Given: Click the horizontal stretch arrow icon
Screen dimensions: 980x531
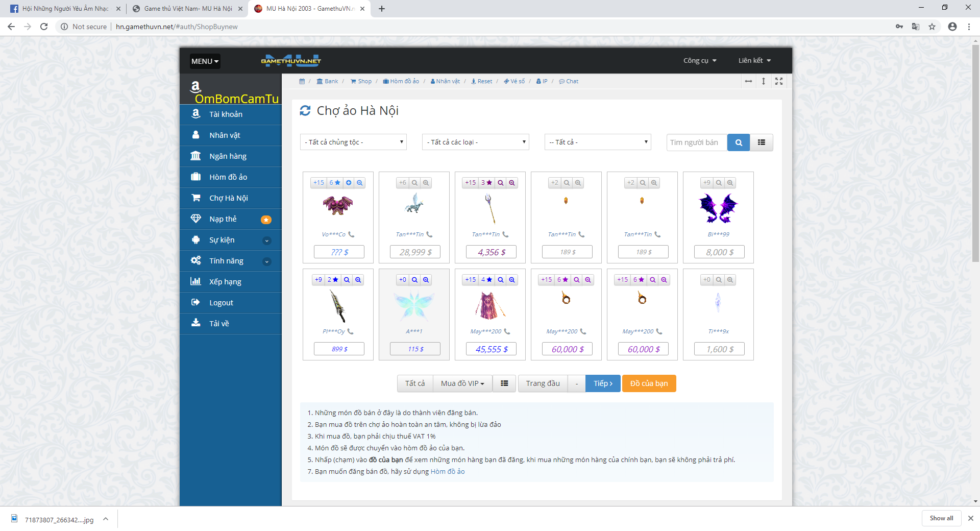Looking at the screenshot, I should point(748,81).
